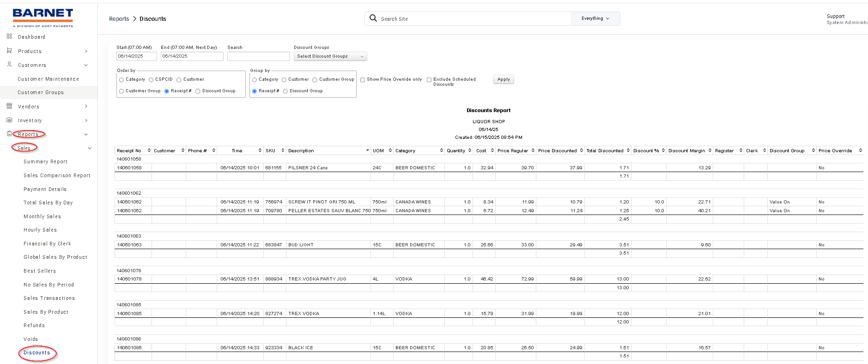Click the Customers person icon

click(9, 65)
